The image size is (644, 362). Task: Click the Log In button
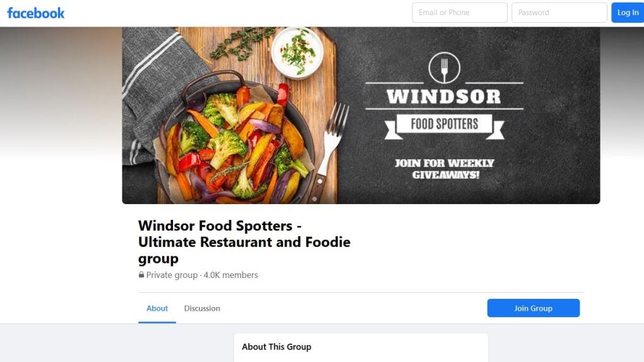[x=628, y=13]
